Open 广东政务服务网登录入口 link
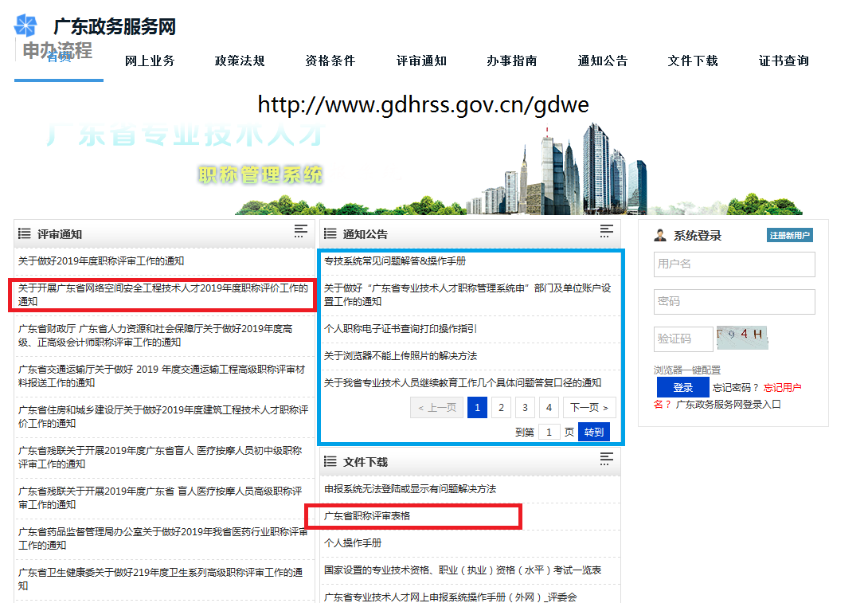This screenshot has height=603, width=868. click(729, 404)
